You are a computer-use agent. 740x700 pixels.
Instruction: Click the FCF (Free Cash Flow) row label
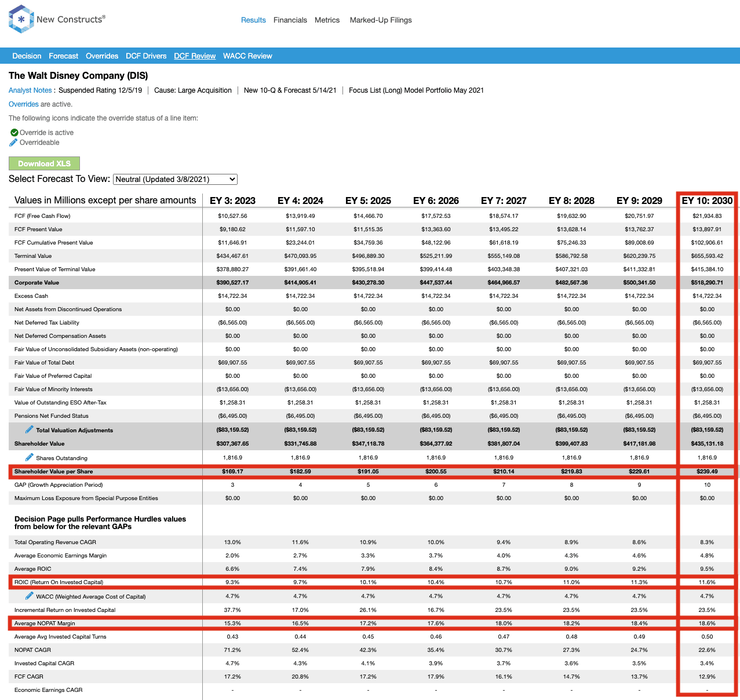point(42,216)
